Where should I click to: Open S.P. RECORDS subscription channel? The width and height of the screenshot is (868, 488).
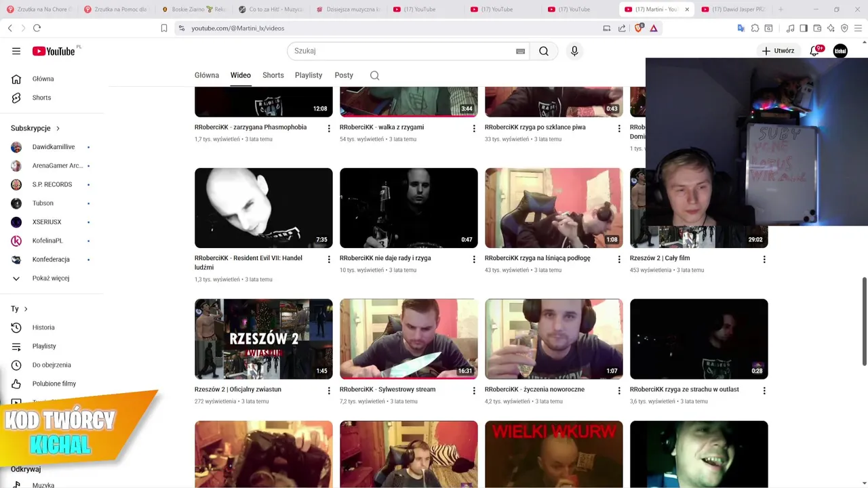52,184
